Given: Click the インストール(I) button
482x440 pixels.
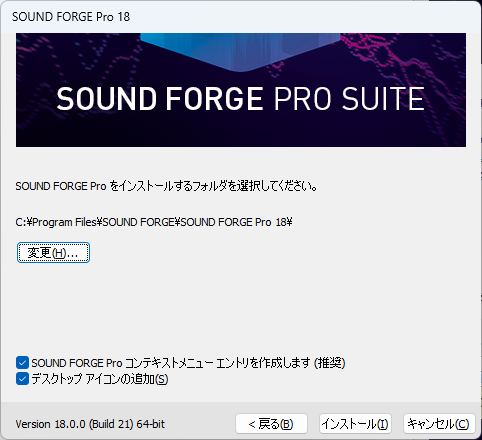Looking at the screenshot, I should pos(355,424).
